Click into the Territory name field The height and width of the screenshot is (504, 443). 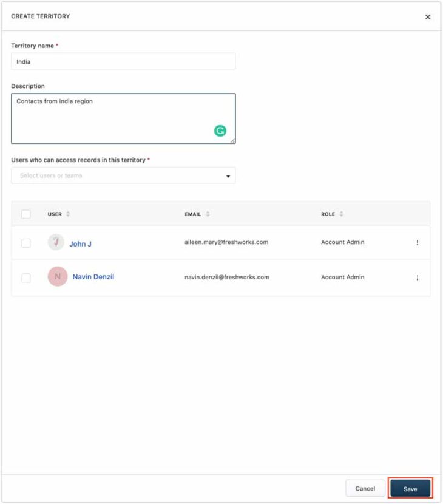point(123,62)
